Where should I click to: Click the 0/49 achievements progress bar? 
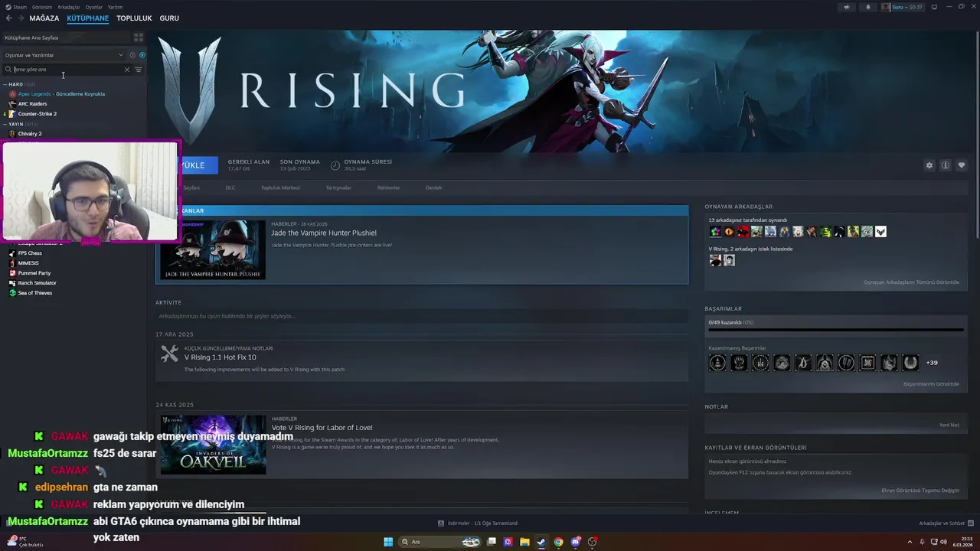[x=836, y=330]
